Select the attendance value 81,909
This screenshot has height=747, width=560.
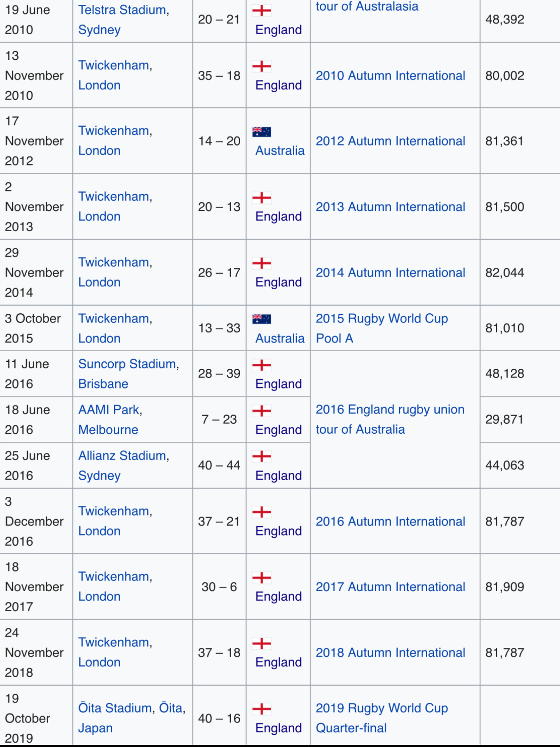(505, 587)
